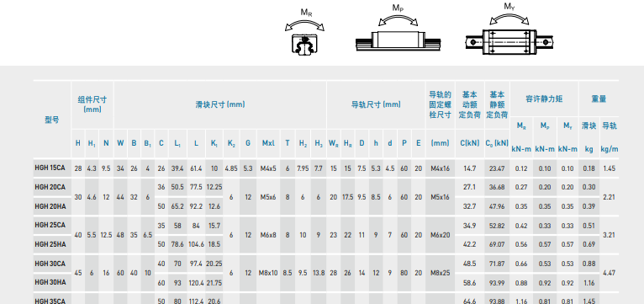Click the 21.75 K1 value
This screenshot has height=304, width=644.
click(214, 282)
